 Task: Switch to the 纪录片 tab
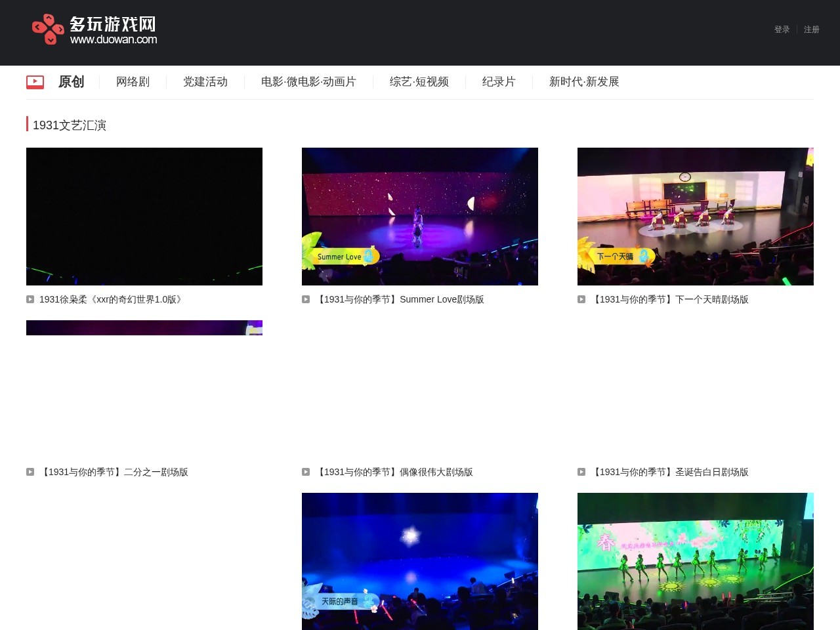[499, 81]
